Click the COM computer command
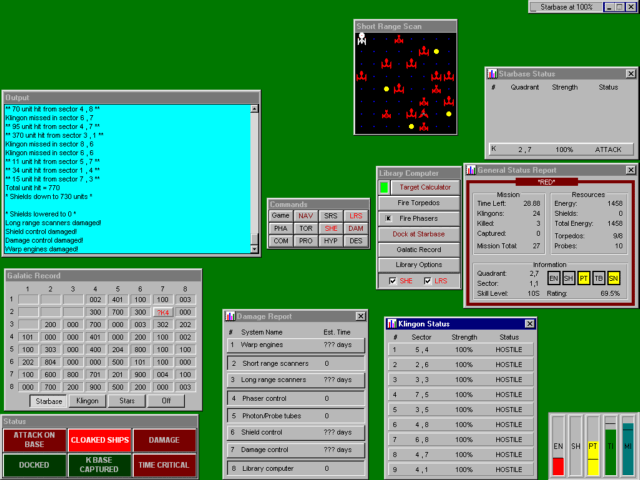 coord(280,241)
